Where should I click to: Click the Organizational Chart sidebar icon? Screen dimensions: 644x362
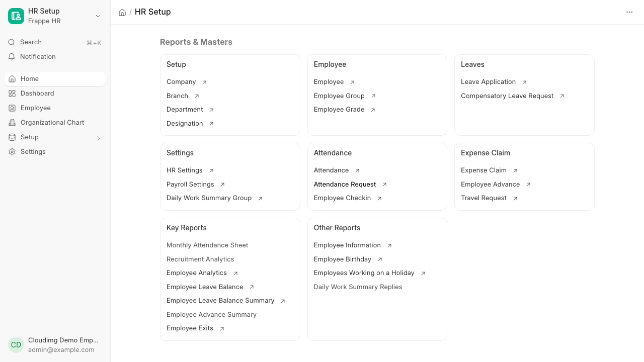click(12, 123)
